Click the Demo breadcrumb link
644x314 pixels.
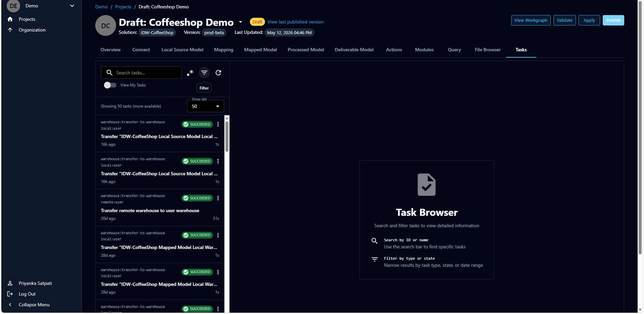(101, 7)
